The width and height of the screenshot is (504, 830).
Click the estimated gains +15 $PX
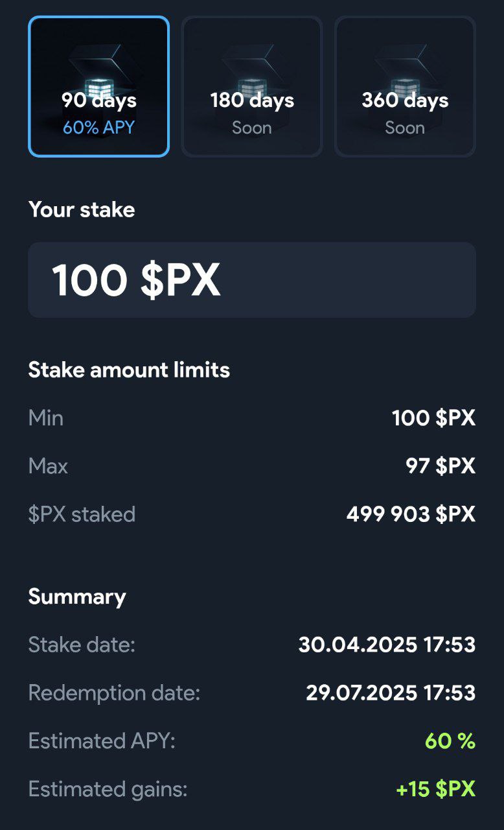tap(436, 789)
